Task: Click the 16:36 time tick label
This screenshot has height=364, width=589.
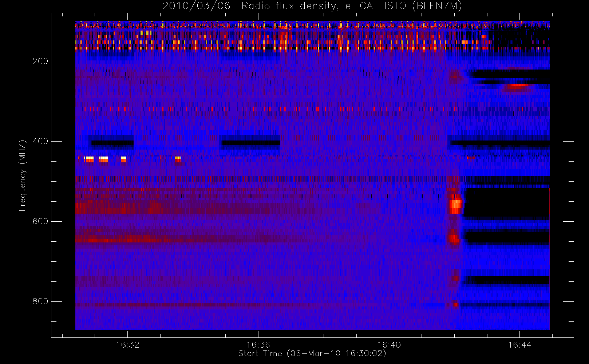Action: (x=258, y=345)
